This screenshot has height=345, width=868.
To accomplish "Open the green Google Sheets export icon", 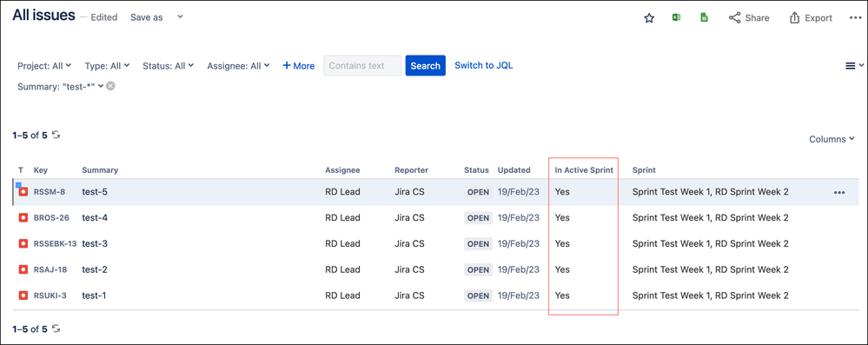I will pyautogui.click(x=704, y=17).
